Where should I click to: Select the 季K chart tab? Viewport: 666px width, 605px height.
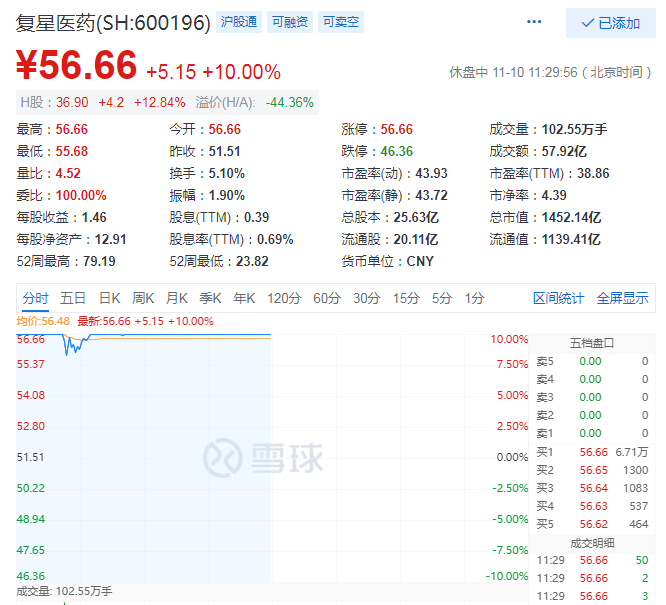(210, 298)
